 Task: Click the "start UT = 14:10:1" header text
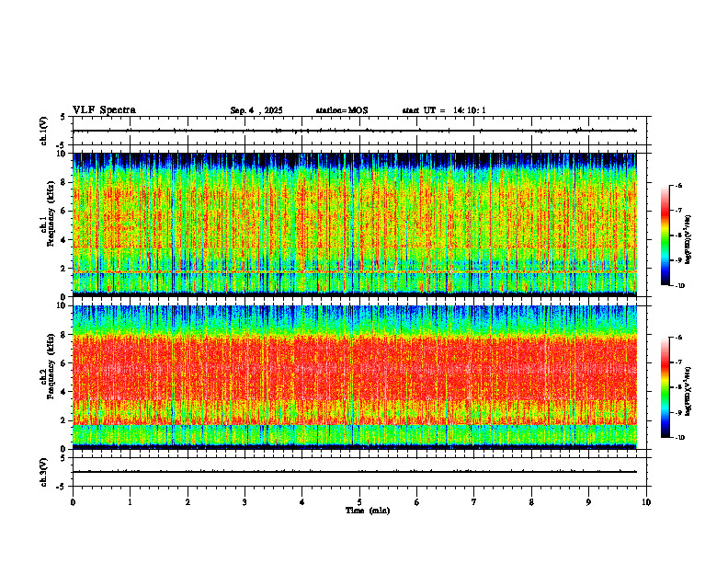[444, 110]
